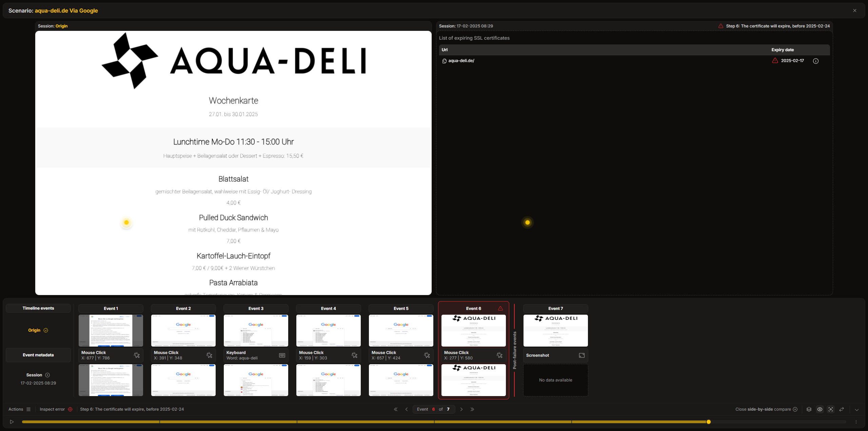Click the swap sessions icon
This screenshot has height=431, width=868.
(x=842, y=409)
